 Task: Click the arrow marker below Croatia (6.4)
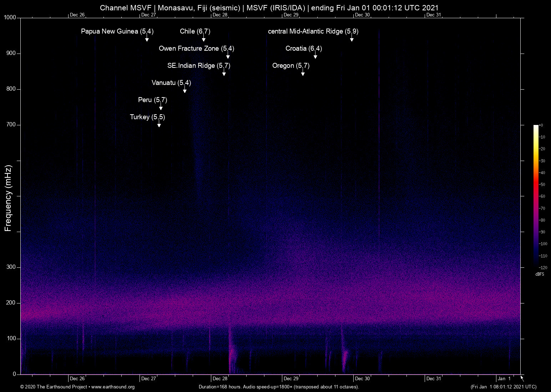pos(315,56)
